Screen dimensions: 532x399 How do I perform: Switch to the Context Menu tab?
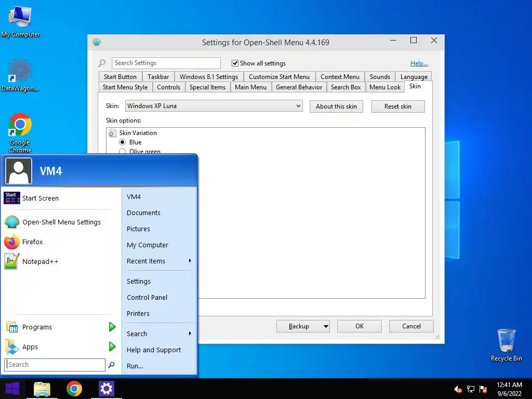coord(340,77)
